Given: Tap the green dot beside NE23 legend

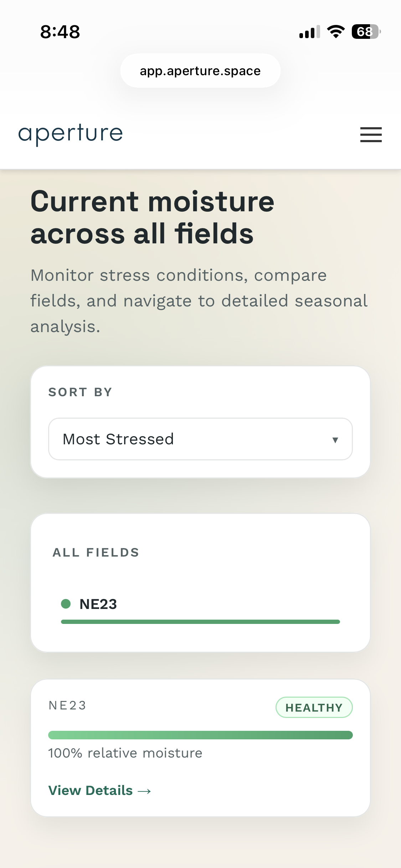Looking at the screenshot, I should pyautogui.click(x=66, y=604).
